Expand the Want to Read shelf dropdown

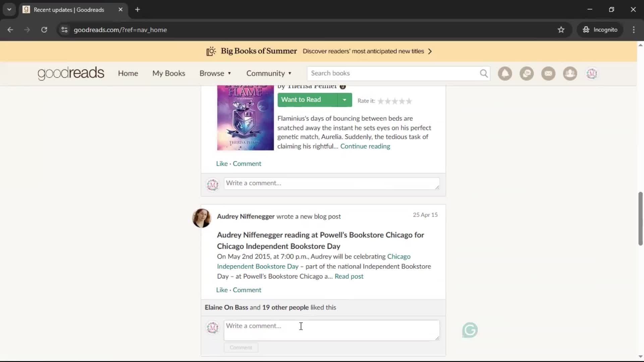pyautogui.click(x=344, y=100)
